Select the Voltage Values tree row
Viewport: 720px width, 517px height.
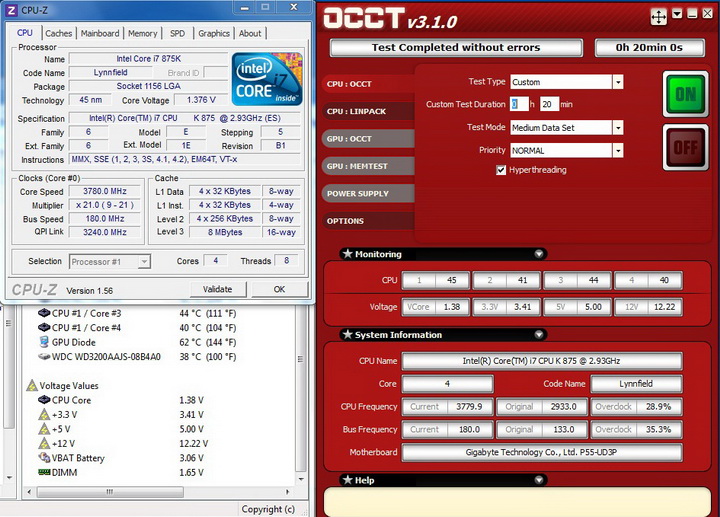point(62,386)
